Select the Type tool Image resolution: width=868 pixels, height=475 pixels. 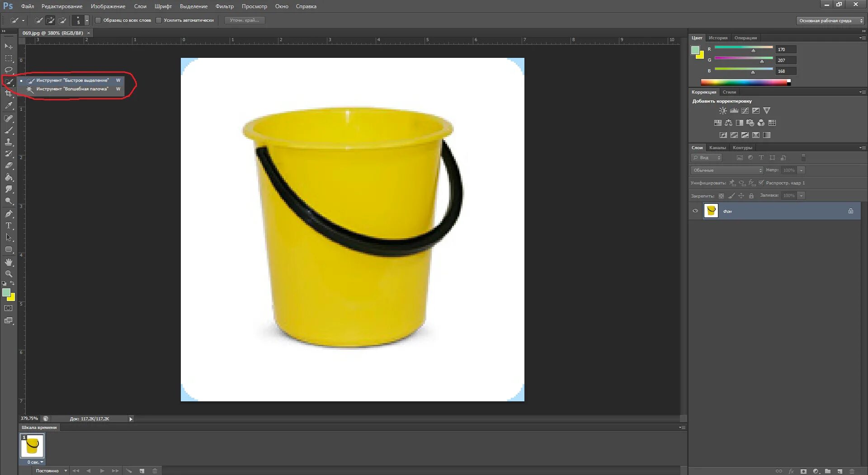[9, 226]
